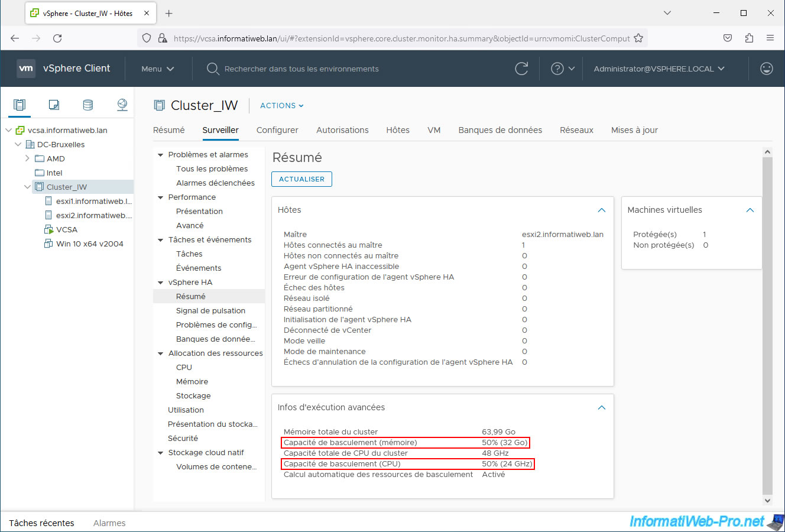This screenshot has width=785, height=532.
Task: Open Hosts and Clusters inventory view icon
Action: pyautogui.click(x=20, y=105)
